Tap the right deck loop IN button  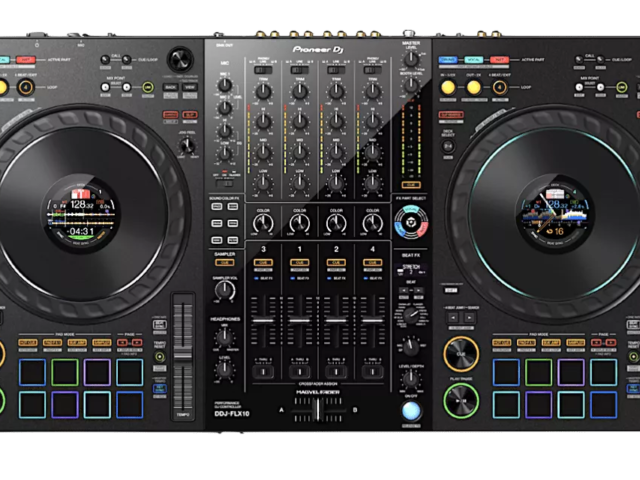click(x=448, y=87)
